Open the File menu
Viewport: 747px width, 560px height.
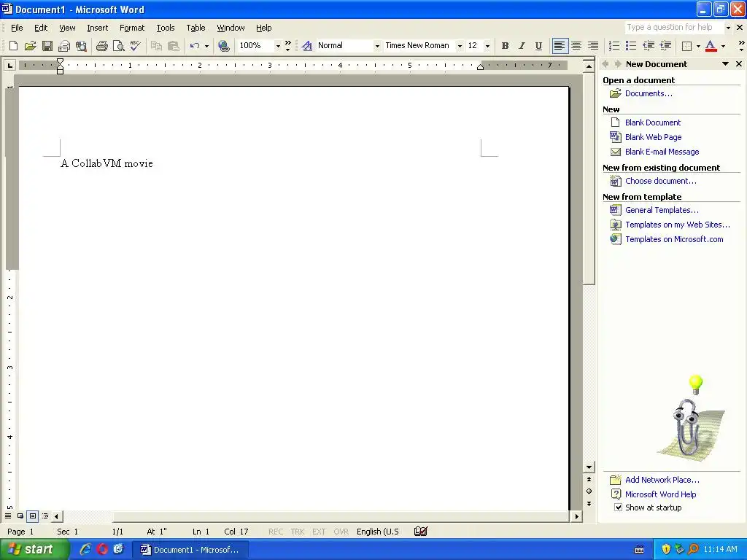(17, 28)
